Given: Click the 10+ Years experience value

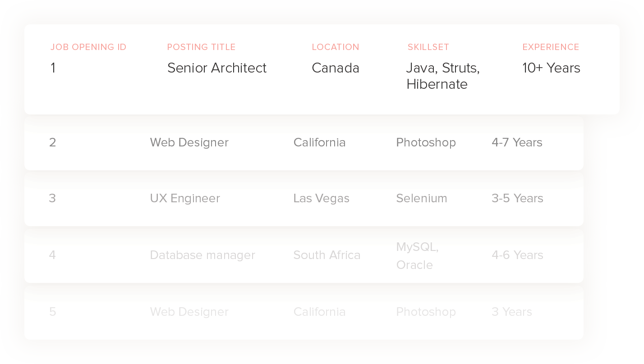Looking at the screenshot, I should point(551,68).
